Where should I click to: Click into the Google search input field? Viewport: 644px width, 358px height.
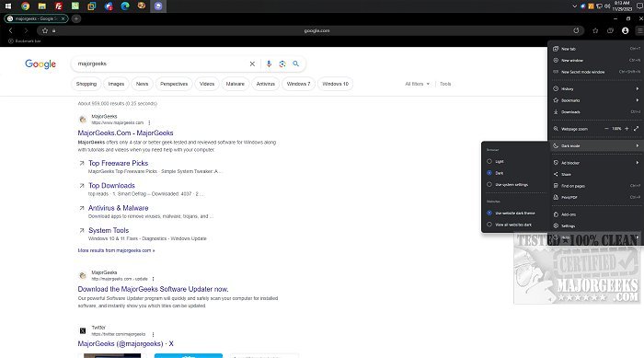(x=160, y=64)
